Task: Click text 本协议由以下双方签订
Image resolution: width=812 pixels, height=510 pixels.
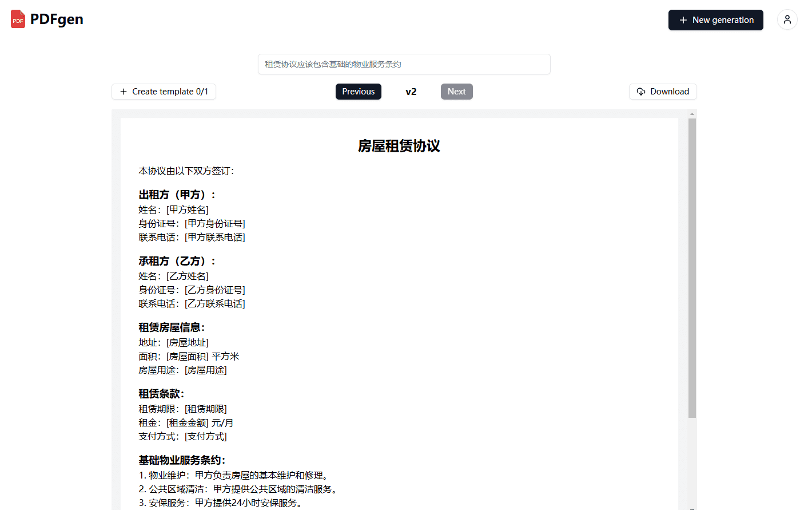Action: click(186, 171)
